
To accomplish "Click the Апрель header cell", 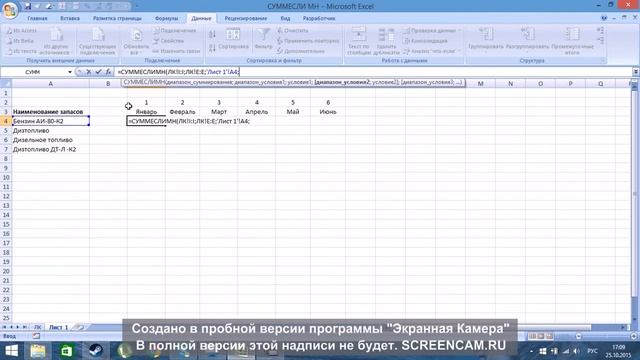I will 256,112.
